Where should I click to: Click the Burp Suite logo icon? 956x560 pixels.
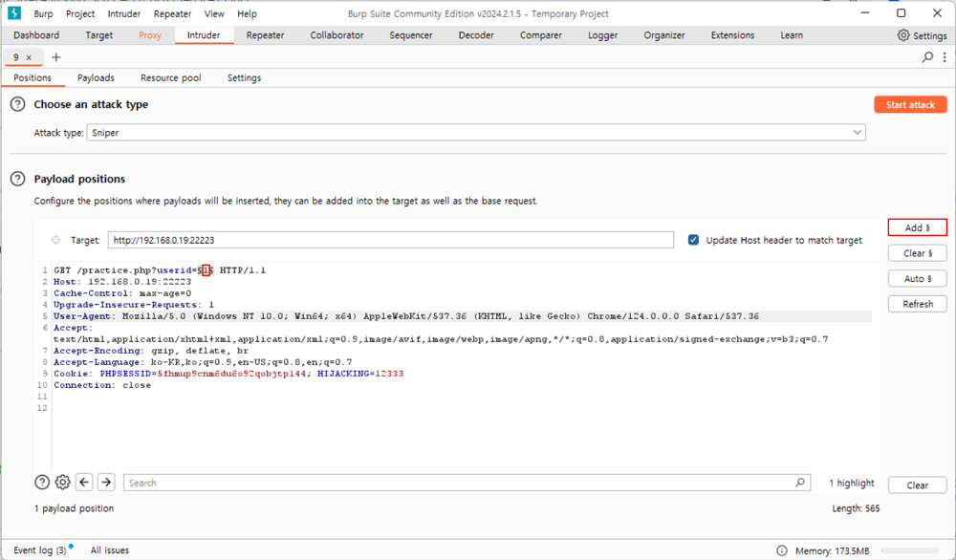pyautogui.click(x=14, y=12)
